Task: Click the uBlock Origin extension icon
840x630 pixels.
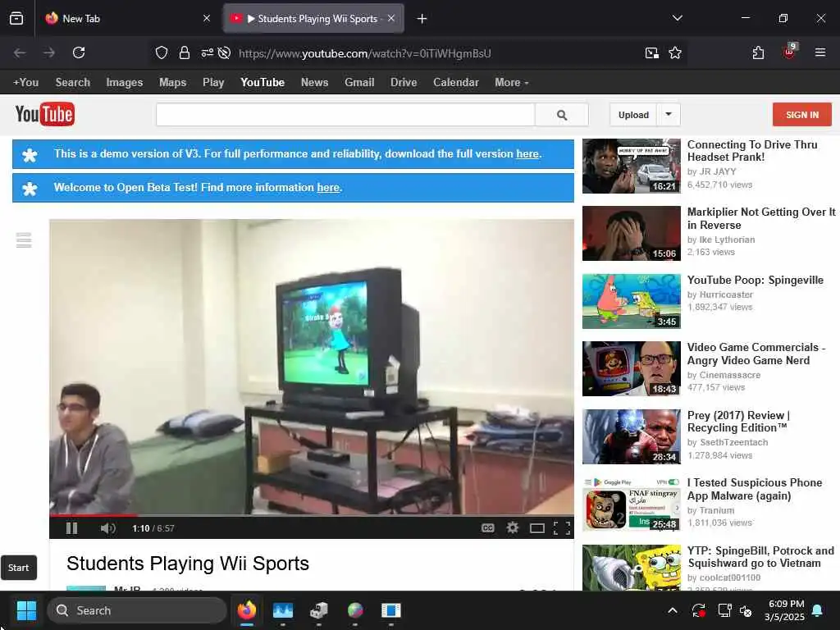Action: 789,52
